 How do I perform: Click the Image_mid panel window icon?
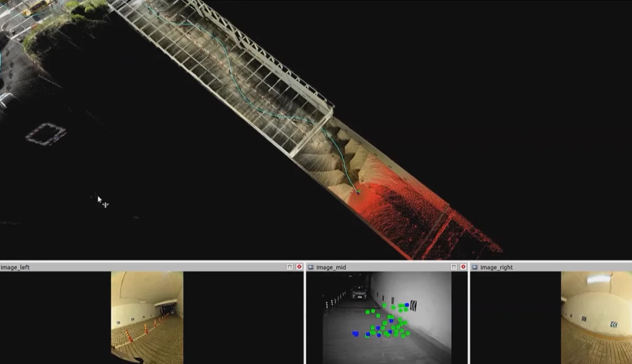coord(310,267)
